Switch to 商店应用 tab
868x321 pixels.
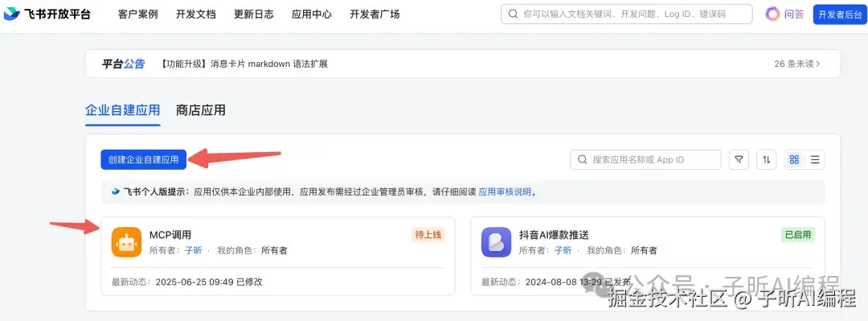pyautogui.click(x=200, y=109)
